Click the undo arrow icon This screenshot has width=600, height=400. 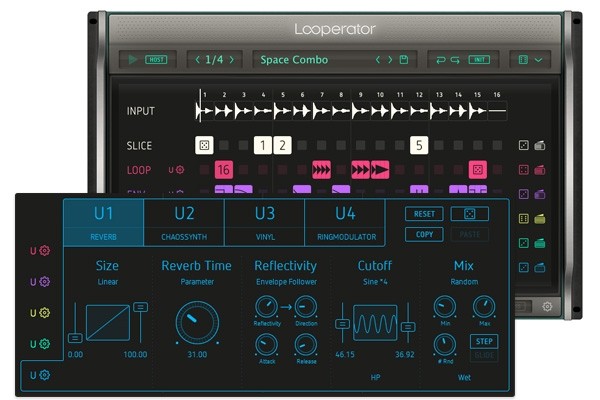[x=441, y=60]
